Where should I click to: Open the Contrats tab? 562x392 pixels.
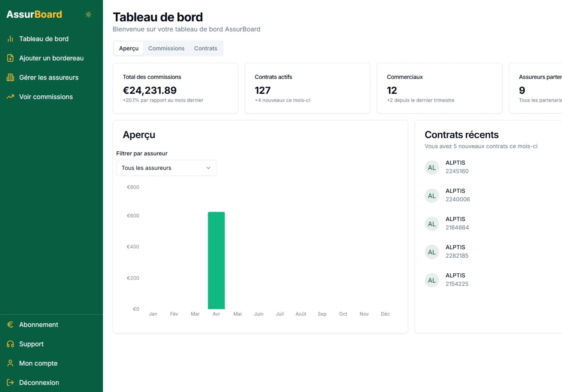(206, 48)
